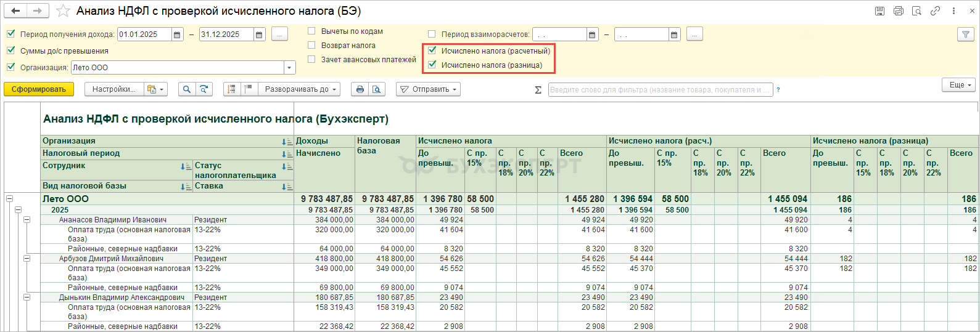
Task: Open the Организация dropdown list
Action: 289,68
